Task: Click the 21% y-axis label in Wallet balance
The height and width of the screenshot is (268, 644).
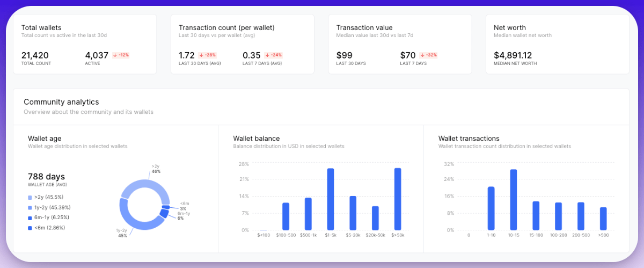Action: point(244,179)
